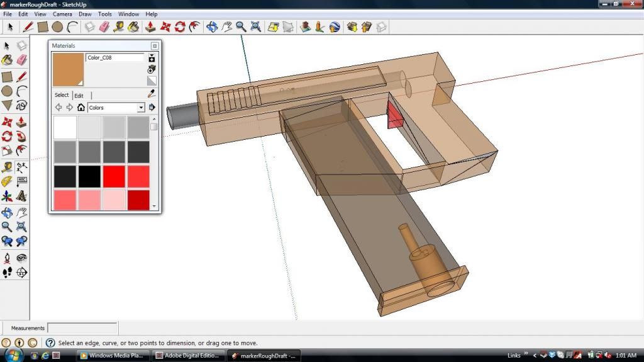Open the Details arrow menu in Materials
The height and width of the screenshot is (362, 644).
(152, 108)
